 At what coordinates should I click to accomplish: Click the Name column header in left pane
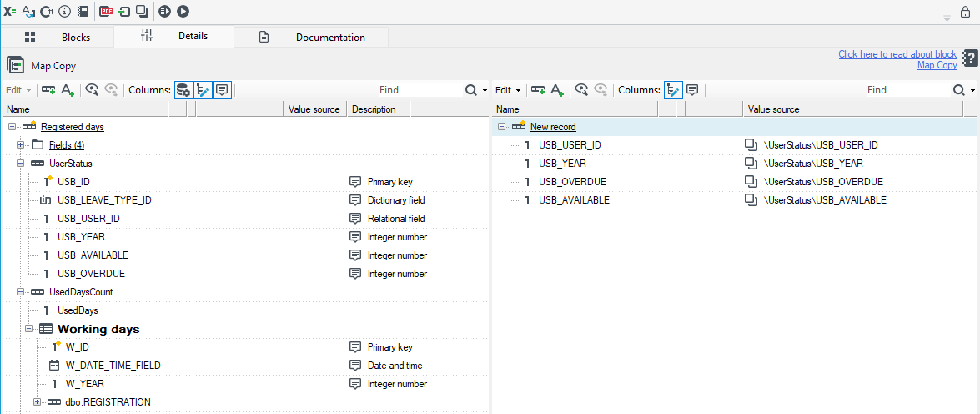click(x=86, y=109)
